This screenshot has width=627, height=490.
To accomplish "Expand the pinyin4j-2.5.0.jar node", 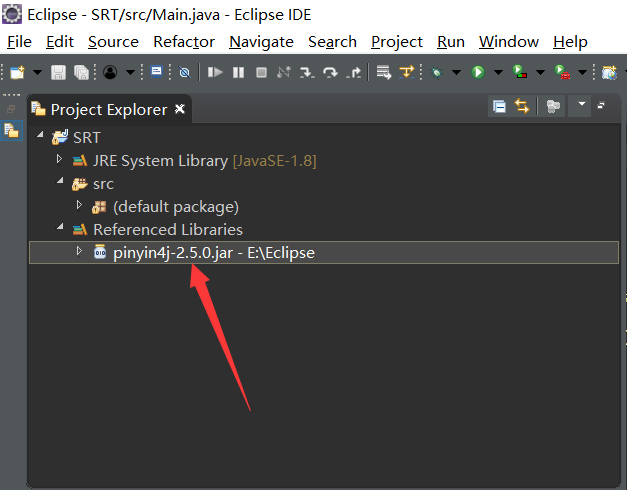I will (x=79, y=251).
